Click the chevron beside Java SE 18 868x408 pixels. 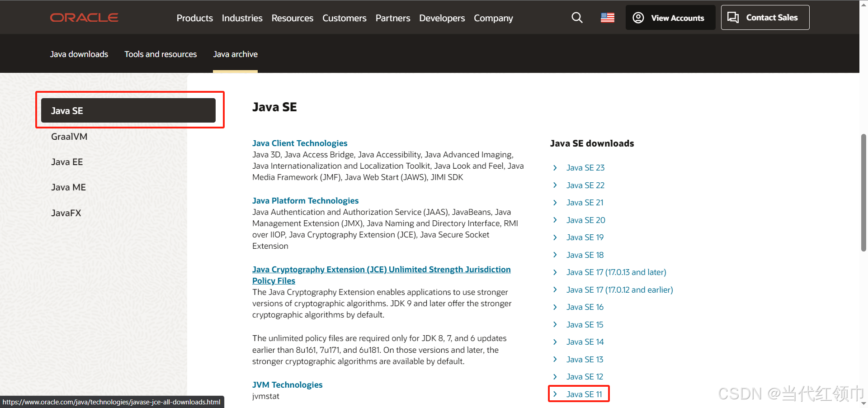[x=555, y=255]
